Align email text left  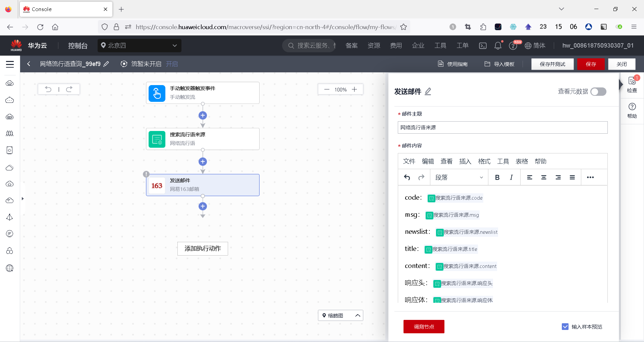tap(530, 178)
